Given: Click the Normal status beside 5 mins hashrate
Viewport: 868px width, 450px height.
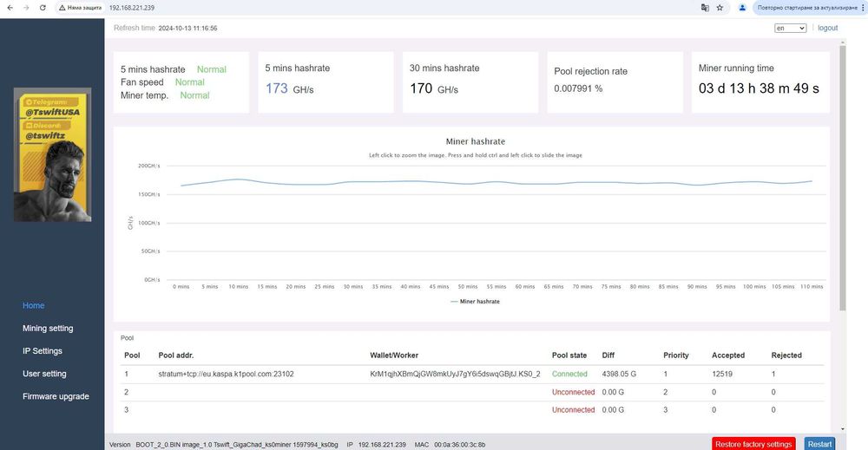Looking at the screenshot, I should tap(212, 69).
